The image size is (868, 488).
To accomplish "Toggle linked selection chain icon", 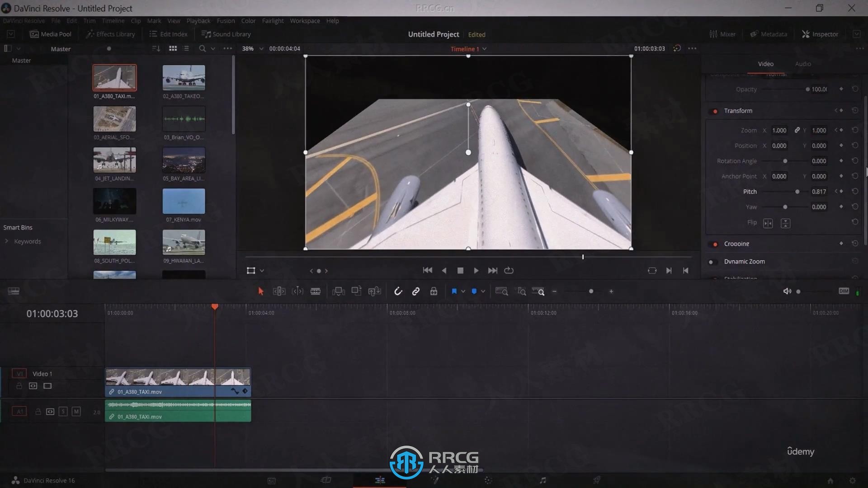I will (x=416, y=291).
